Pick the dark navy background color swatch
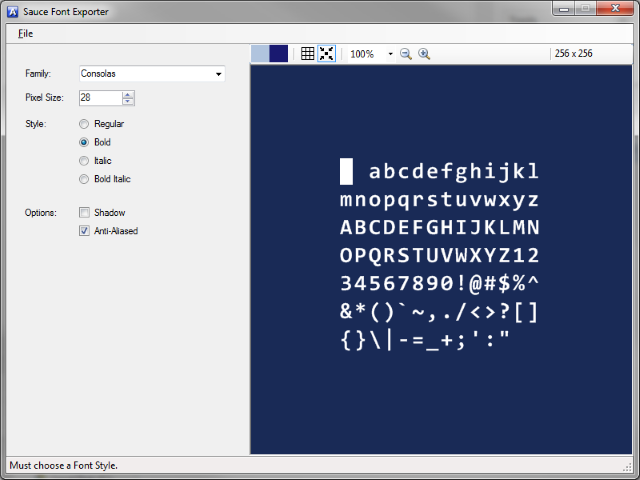Image resolution: width=640 pixels, height=480 pixels. pyautogui.click(x=278, y=53)
